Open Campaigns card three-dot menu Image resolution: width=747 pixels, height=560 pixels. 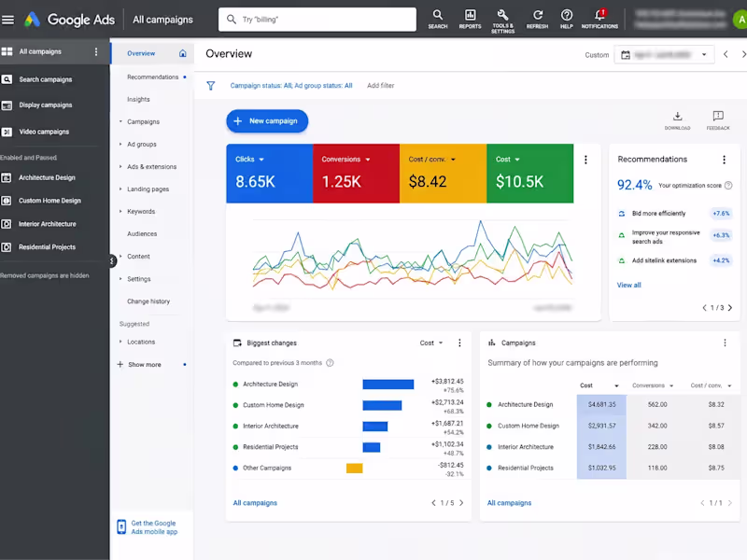[x=725, y=343]
